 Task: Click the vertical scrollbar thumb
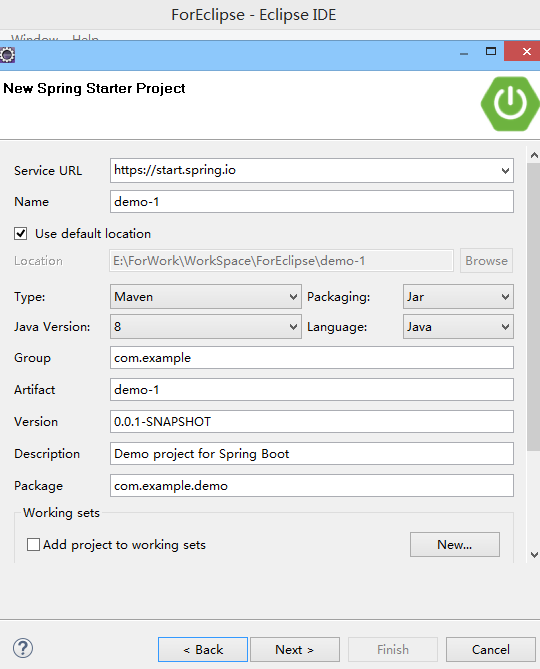click(x=534, y=306)
